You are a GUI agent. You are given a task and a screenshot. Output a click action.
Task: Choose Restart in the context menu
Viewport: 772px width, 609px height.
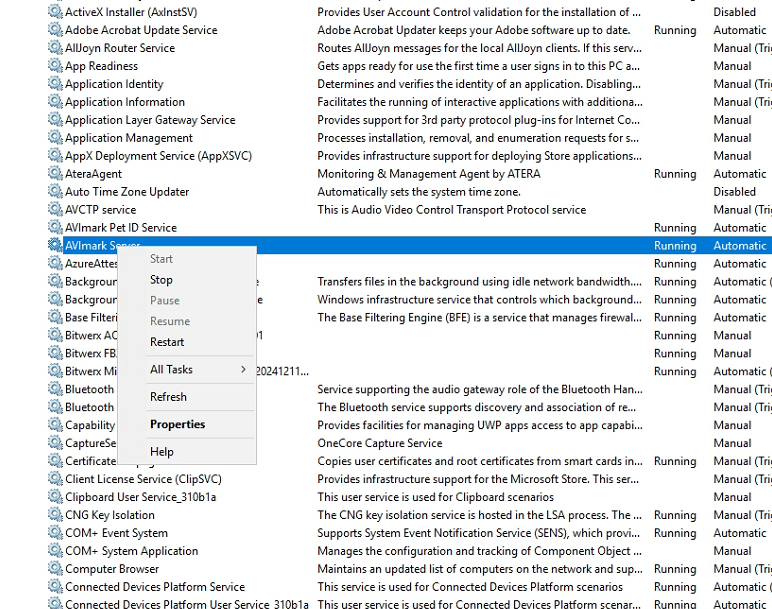pos(167,342)
